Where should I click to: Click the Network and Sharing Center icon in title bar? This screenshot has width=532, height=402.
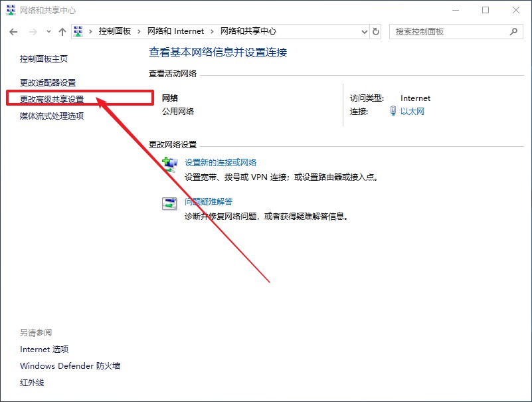tap(10, 10)
